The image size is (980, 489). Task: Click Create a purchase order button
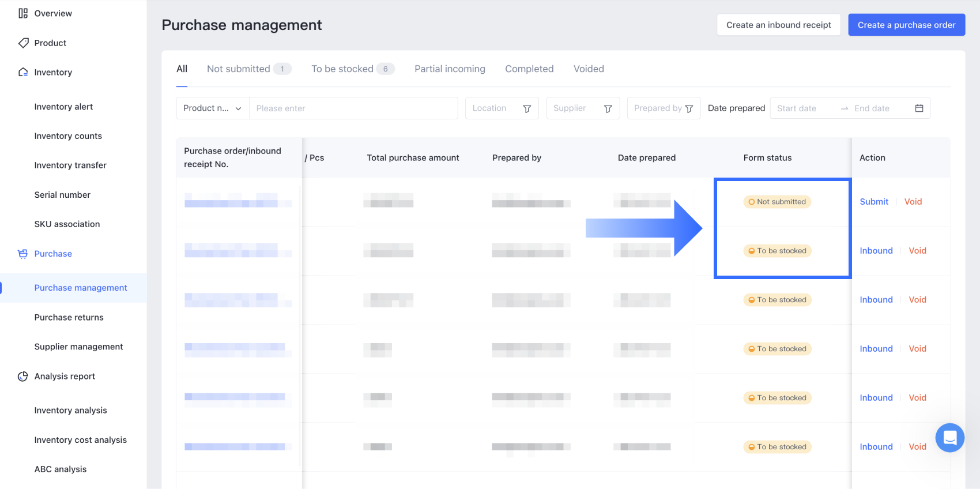point(906,25)
